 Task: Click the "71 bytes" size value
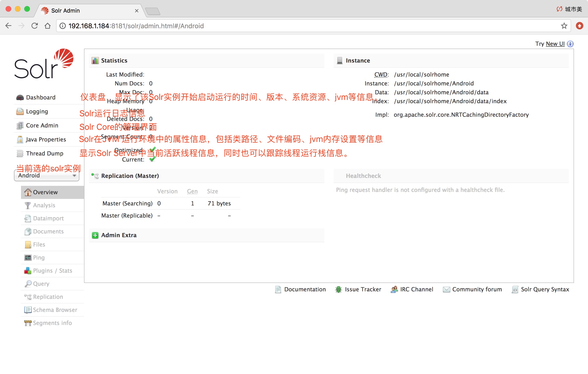click(219, 203)
